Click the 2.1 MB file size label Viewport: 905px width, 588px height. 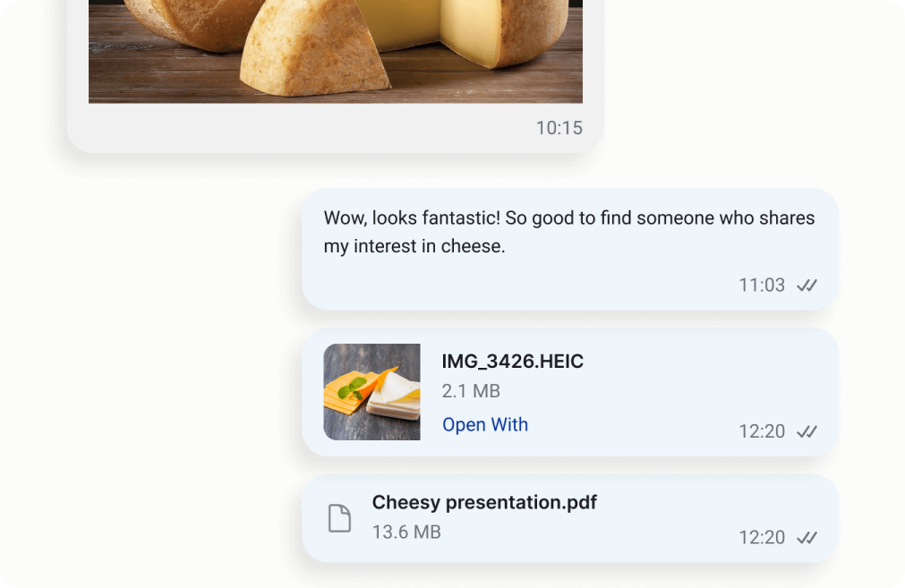(x=471, y=391)
